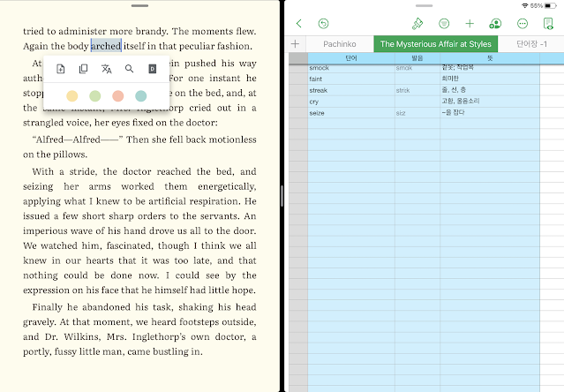Undo last action in Numbers

coord(323,24)
